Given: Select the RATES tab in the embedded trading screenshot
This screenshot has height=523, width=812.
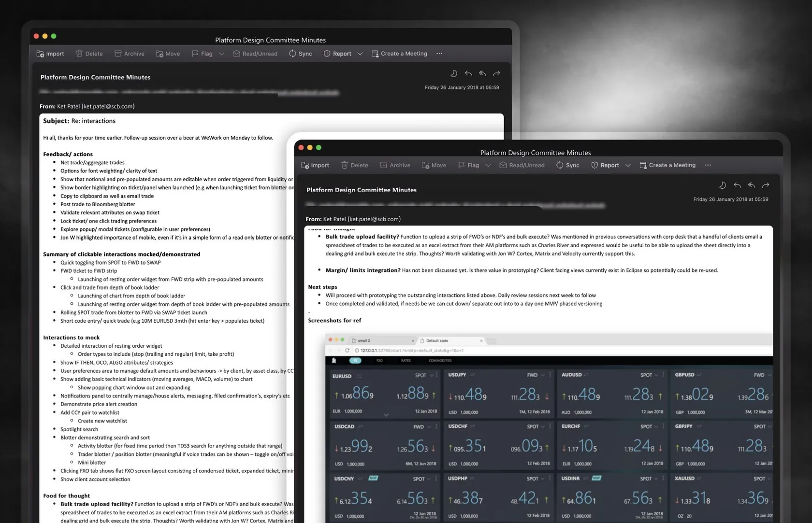Looking at the screenshot, I should point(406,361).
